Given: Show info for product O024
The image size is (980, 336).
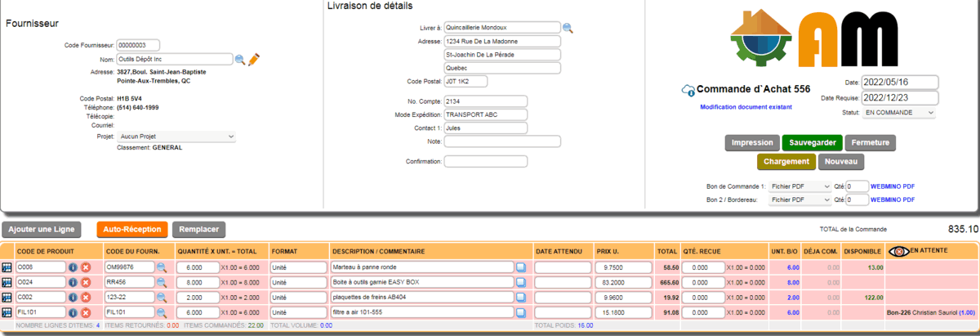Looking at the screenshot, I should click(73, 282).
